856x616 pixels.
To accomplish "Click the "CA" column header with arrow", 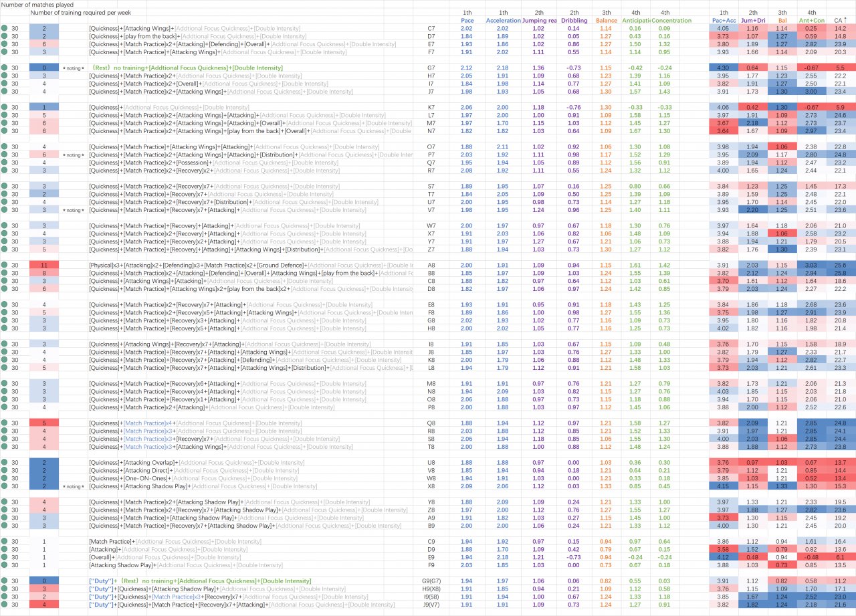I will pyautogui.click(x=841, y=21).
